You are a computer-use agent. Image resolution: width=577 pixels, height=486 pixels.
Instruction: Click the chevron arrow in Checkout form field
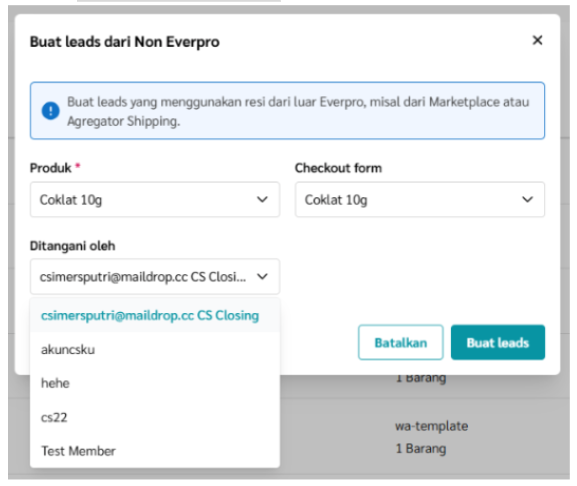(527, 199)
